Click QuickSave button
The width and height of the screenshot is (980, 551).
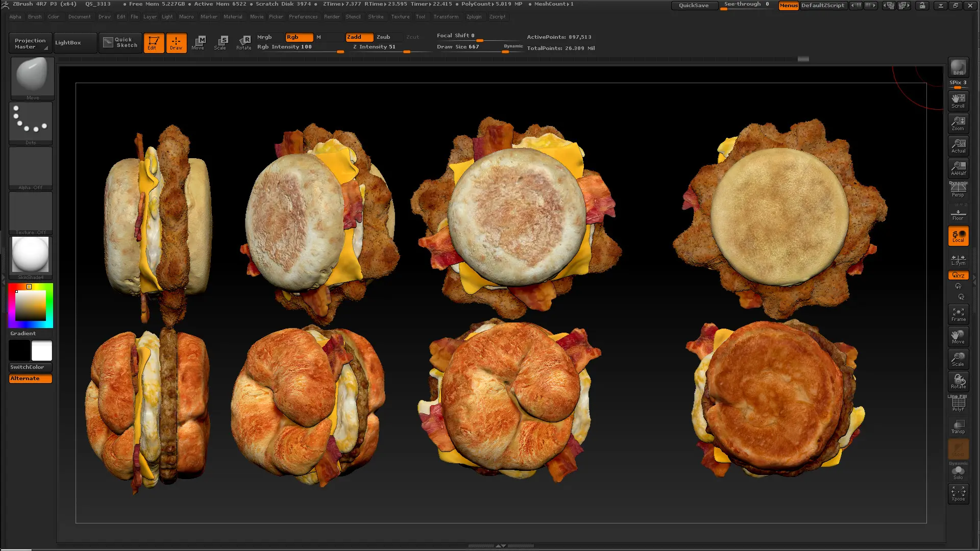(694, 5)
